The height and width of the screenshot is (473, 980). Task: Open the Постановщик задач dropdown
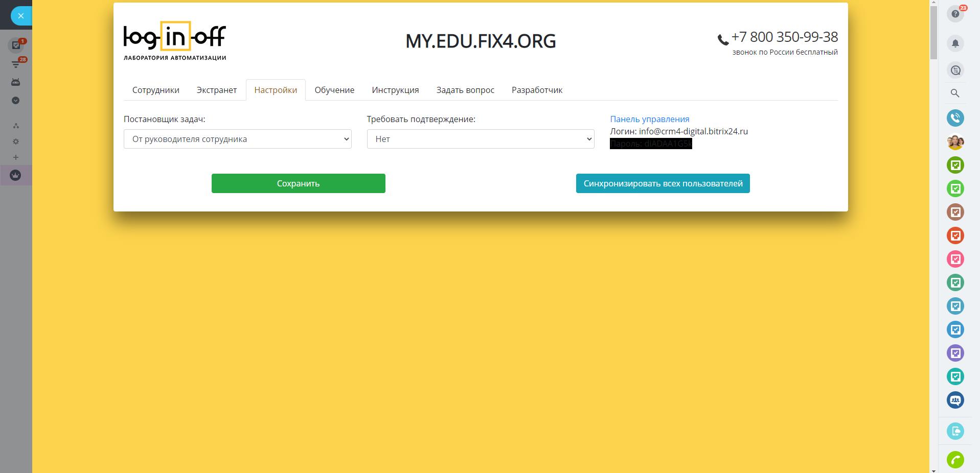pos(238,139)
